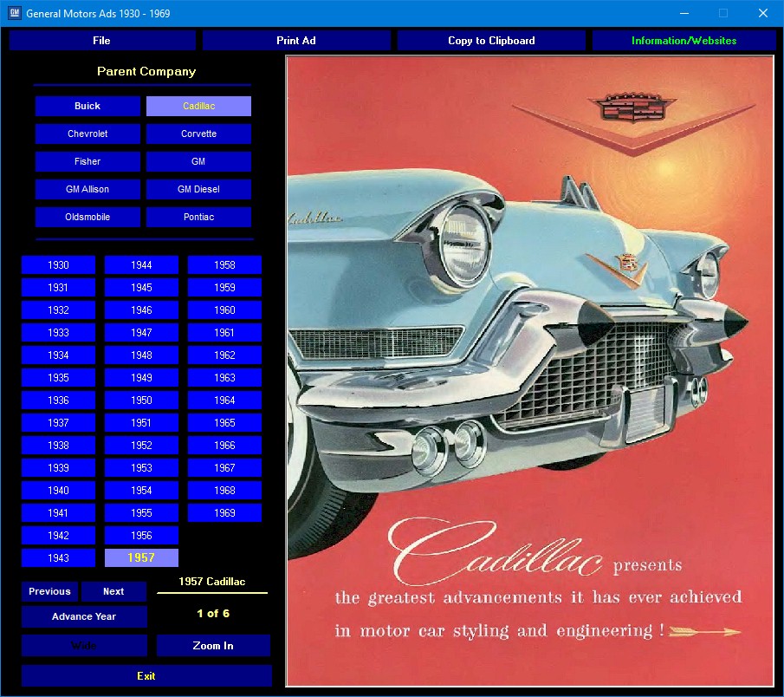Select year 1939

pos(59,468)
